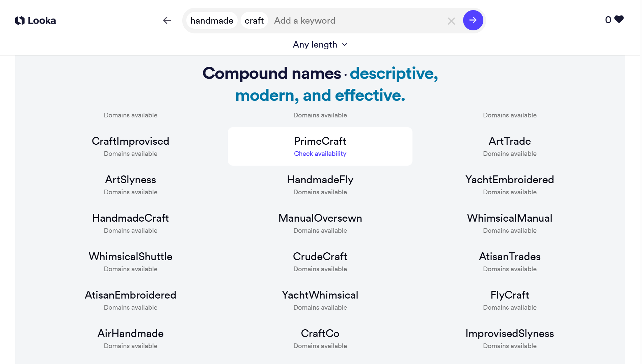Clear keywords with the X icon
The width and height of the screenshot is (642, 364).
coord(451,21)
